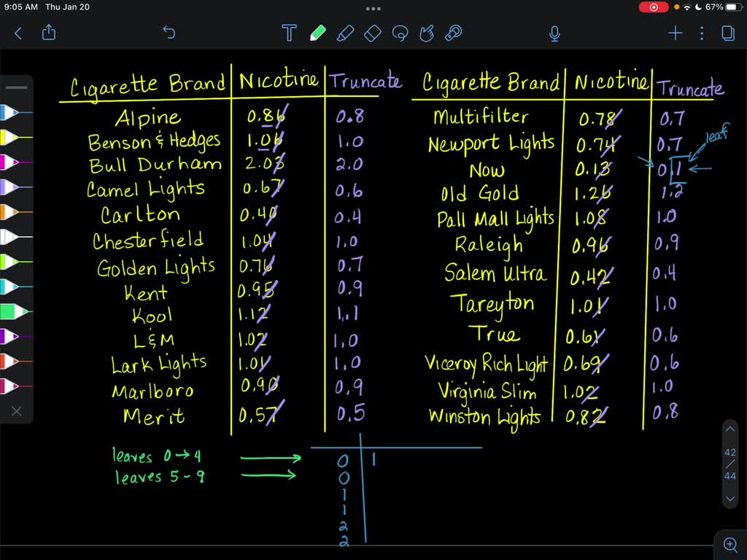Go back to the notes library
Viewport: 747px width, 560px height.
(18, 34)
